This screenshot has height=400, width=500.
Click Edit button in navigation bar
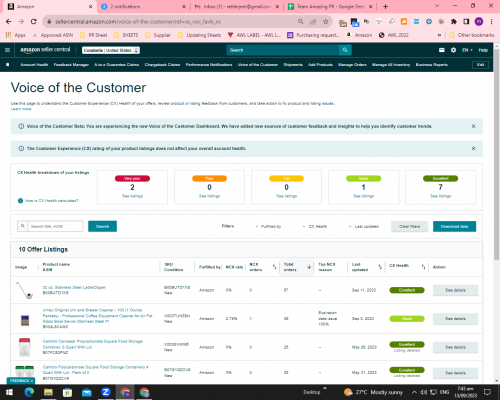480,65
